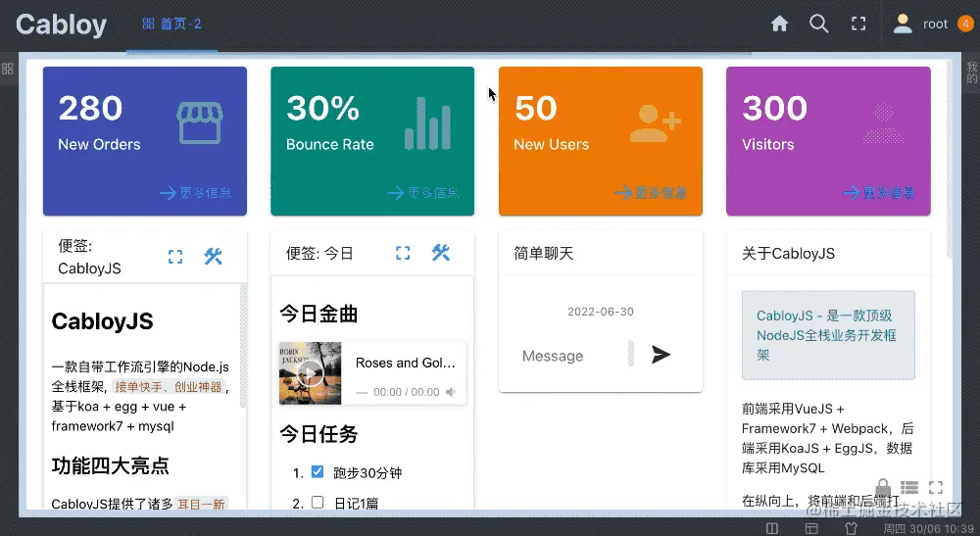Viewport: 980px width, 536px height.
Task: Uncheck the 跑步30分钟 task checkbox
Action: pos(318,471)
